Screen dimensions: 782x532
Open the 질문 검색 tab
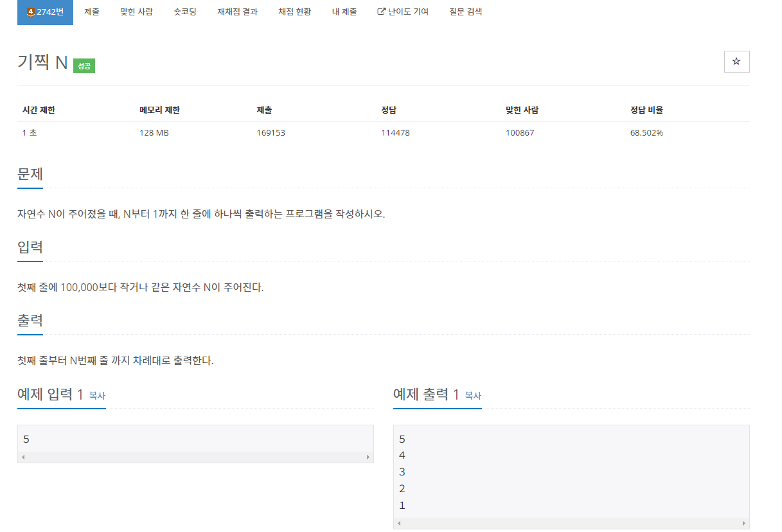(466, 12)
